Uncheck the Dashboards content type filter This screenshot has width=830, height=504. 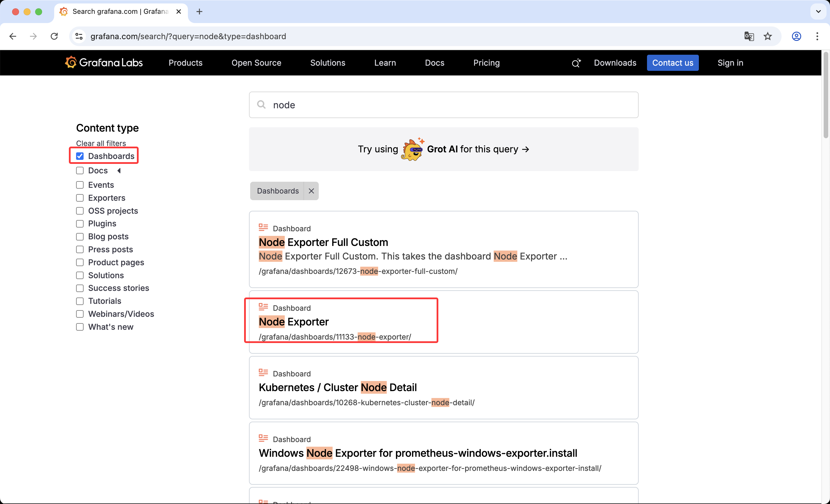[80, 156]
